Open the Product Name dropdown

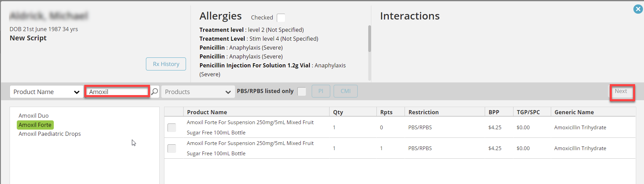(47, 92)
